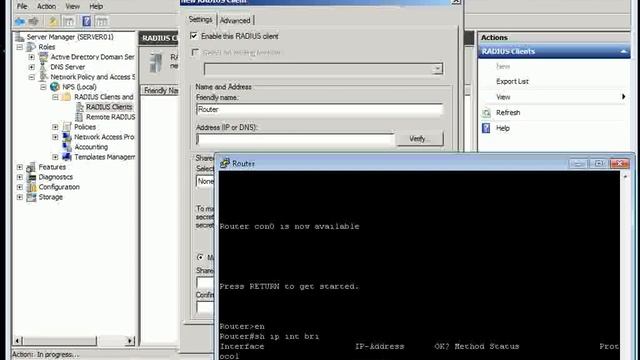
Task: Click the Up One Level toolbar icon
Action: 53,21
